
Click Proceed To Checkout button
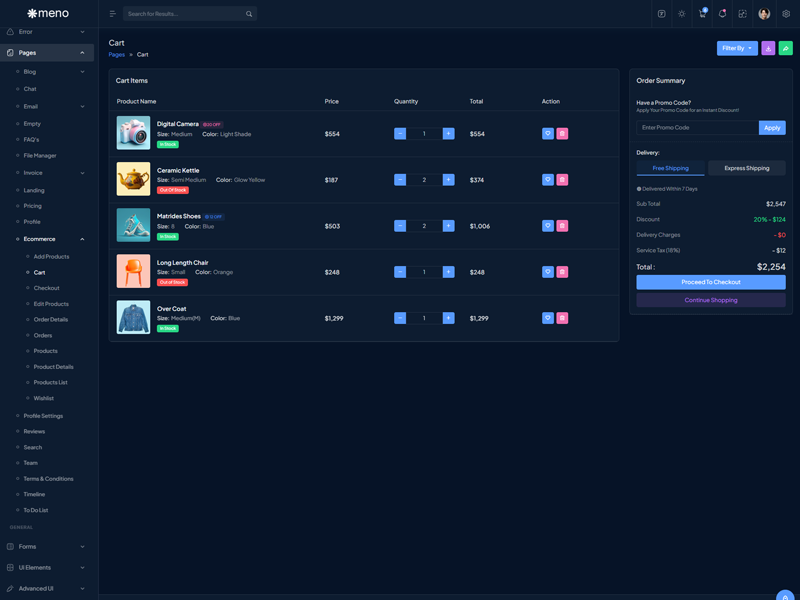tap(711, 282)
